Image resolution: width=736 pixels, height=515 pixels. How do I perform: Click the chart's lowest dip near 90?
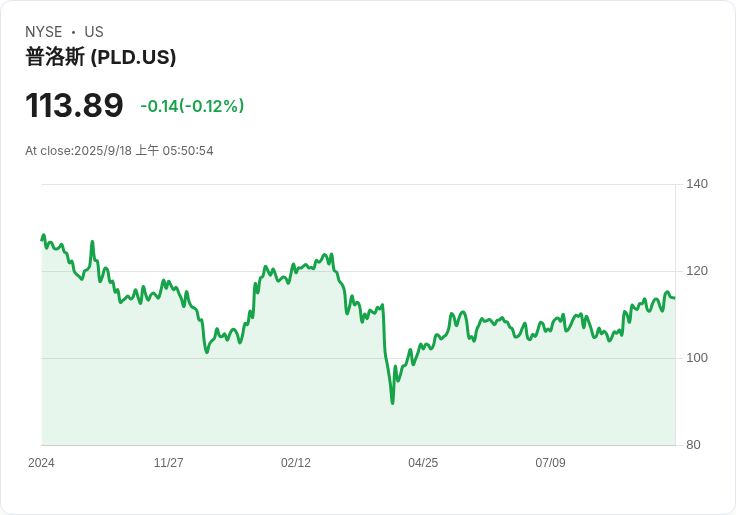[x=392, y=402]
